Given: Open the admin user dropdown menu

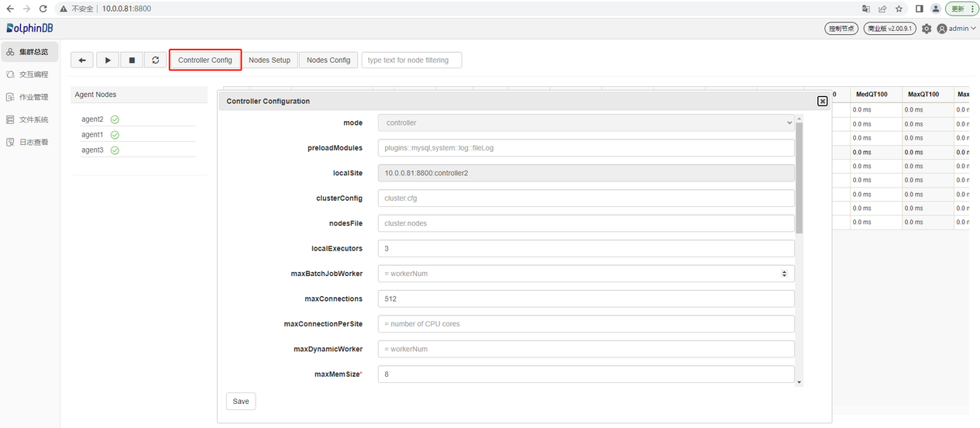Looking at the screenshot, I should [x=957, y=29].
